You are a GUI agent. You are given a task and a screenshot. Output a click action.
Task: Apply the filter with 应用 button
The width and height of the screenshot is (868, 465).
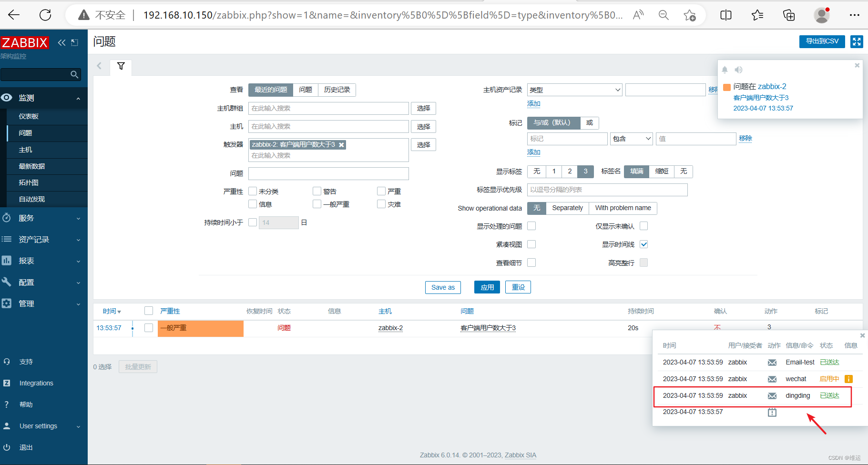click(487, 287)
